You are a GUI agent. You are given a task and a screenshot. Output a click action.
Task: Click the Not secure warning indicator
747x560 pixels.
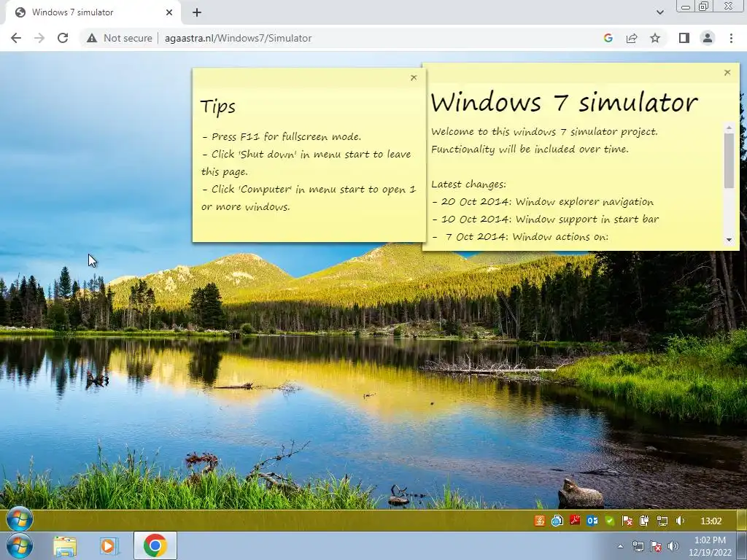pyautogui.click(x=119, y=38)
